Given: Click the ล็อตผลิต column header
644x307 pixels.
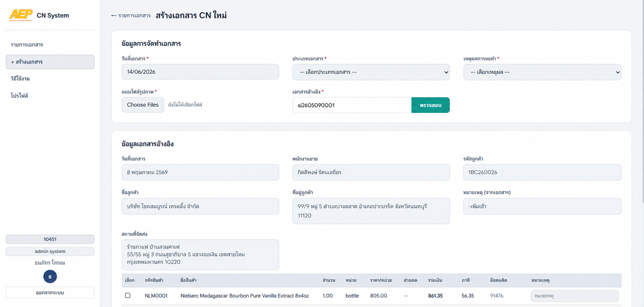Looking at the screenshot, I should (499, 280).
